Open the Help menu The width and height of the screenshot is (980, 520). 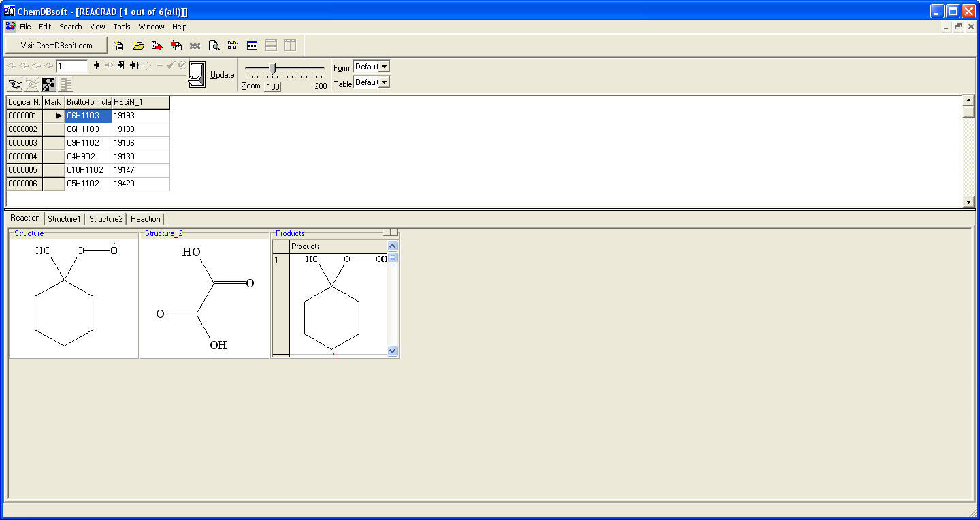point(179,27)
